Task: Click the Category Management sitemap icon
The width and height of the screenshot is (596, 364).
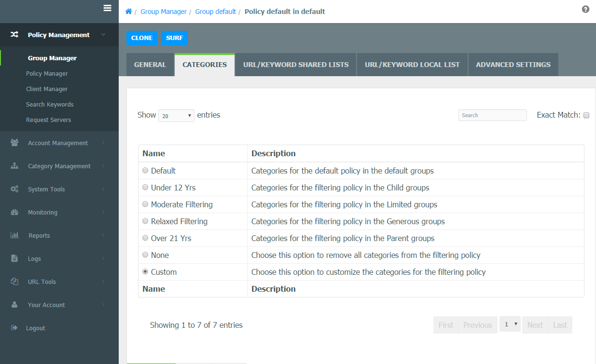Action: pos(14,166)
